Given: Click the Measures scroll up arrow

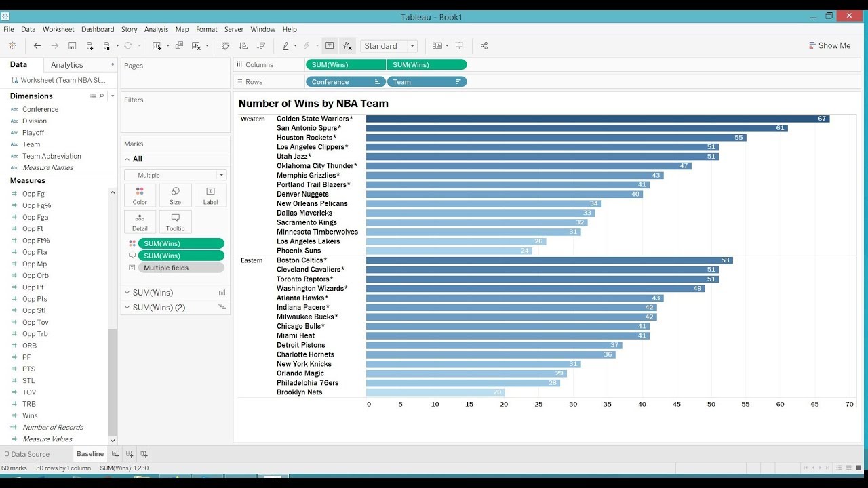Looking at the screenshot, I should 113,192.
